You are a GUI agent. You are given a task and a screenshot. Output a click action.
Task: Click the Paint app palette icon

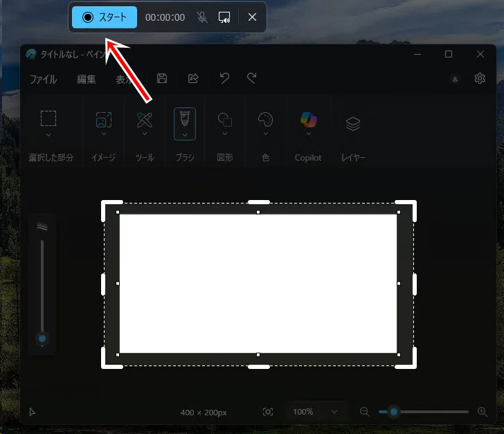31,54
